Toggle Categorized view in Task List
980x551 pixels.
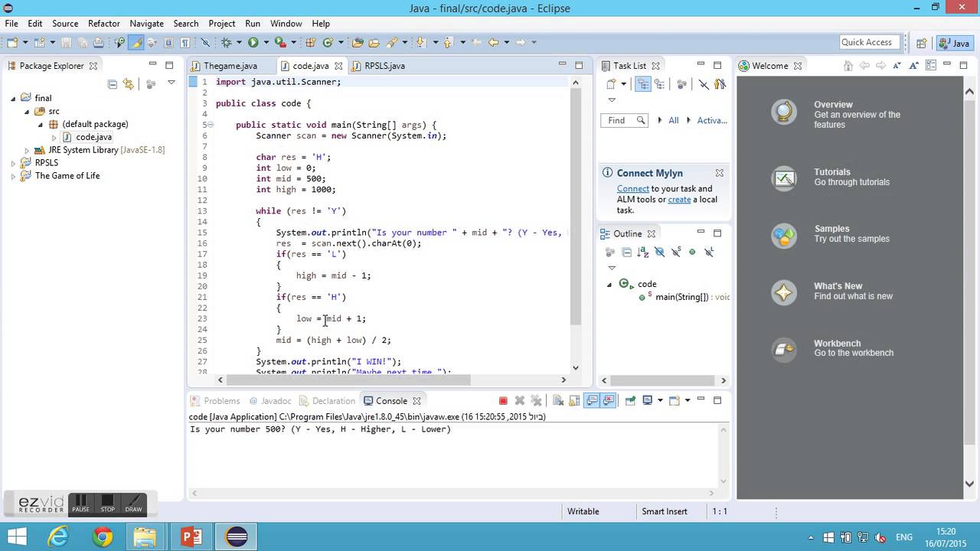coord(644,84)
